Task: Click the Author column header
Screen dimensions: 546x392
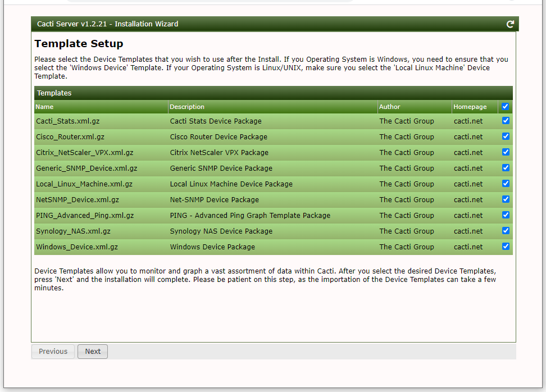Action: coord(415,107)
